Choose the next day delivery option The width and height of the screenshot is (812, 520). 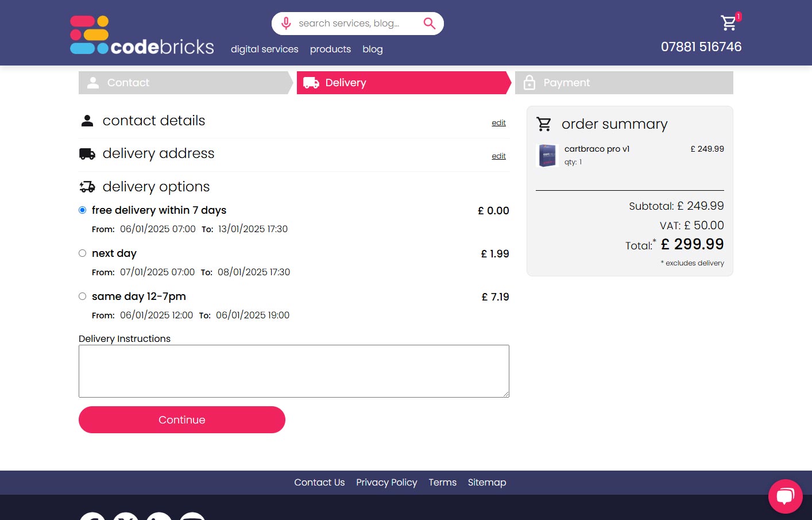pyautogui.click(x=83, y=253)
